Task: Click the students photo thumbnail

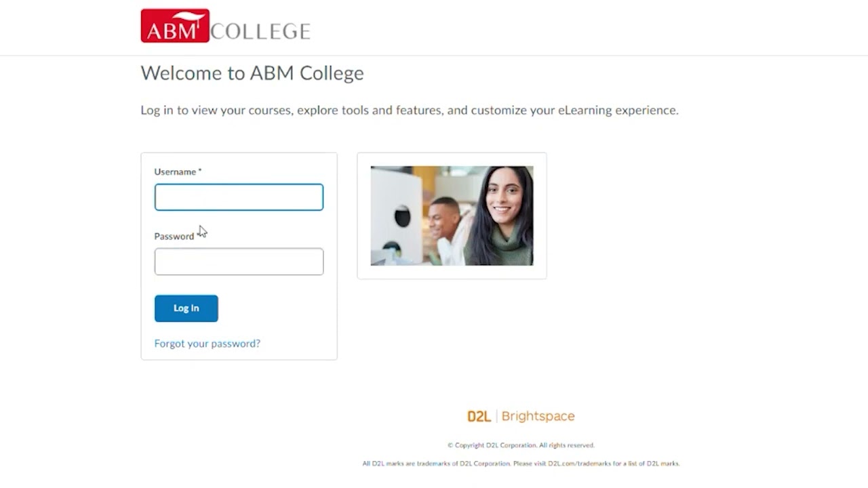Action: pyautogui.click(x=452, y=216)
